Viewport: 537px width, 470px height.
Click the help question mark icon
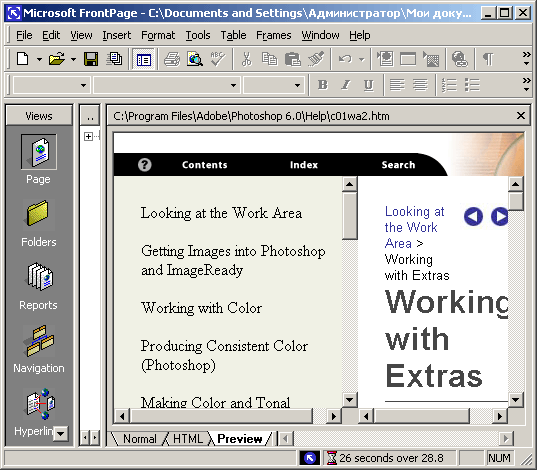145,165
